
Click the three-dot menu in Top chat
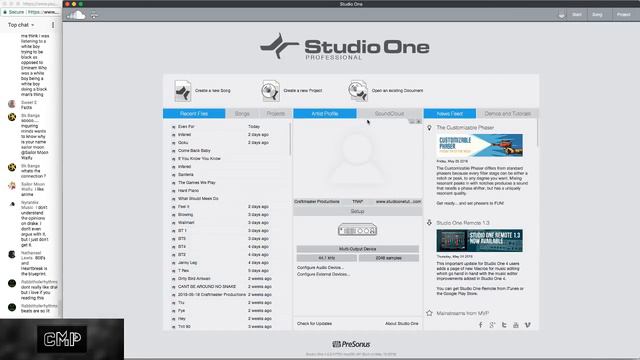[x=53, y=25]
